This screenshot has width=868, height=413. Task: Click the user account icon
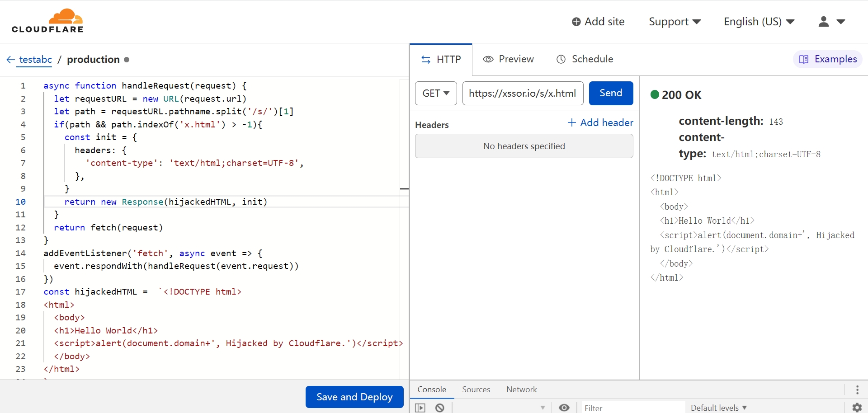823,22
